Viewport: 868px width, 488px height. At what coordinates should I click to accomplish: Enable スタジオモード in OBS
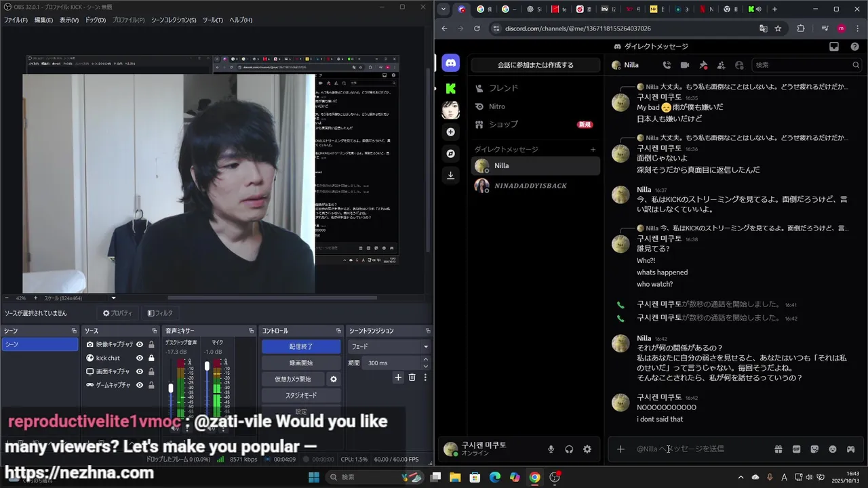(301, 395)
